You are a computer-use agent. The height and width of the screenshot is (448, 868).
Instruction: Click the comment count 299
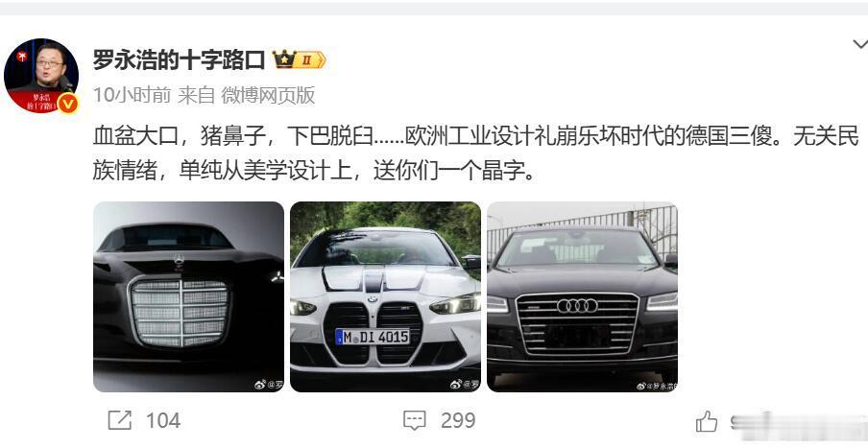pos(458,421)
